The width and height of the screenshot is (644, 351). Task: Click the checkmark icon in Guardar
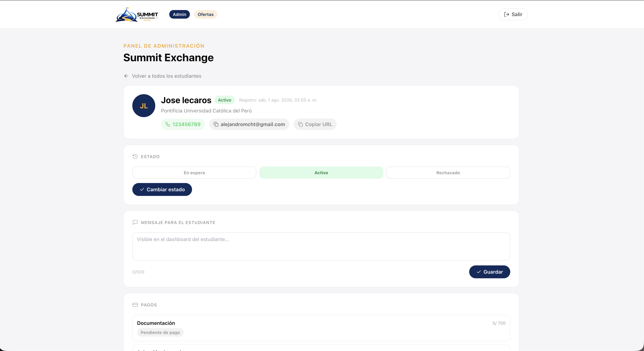click(479, 272)
